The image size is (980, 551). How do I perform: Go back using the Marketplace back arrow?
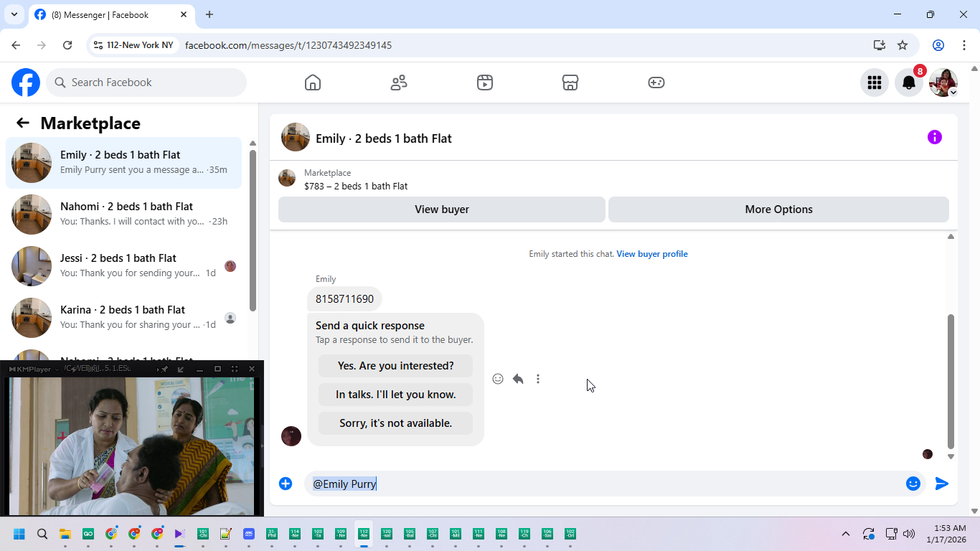tap(23, 123)
